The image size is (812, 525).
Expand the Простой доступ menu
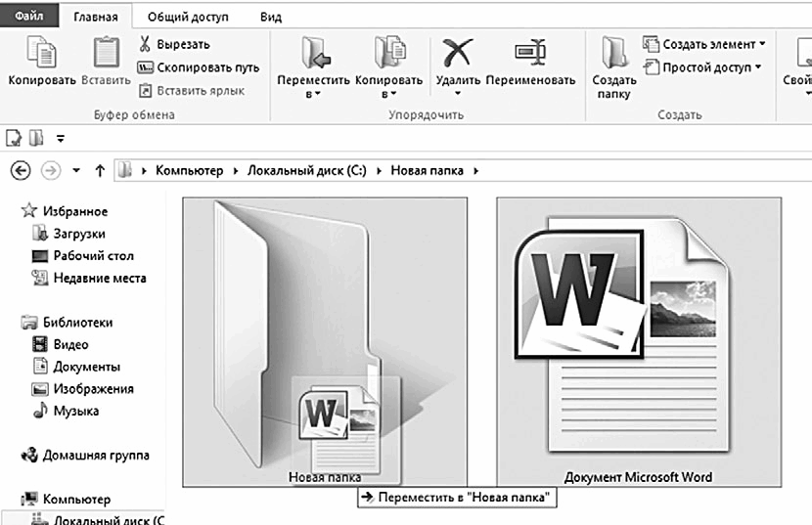pos(702,67)
